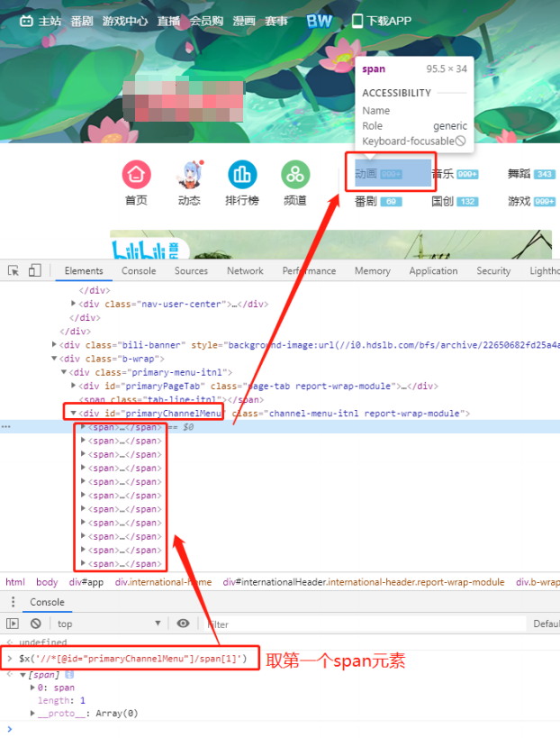This screenshot has width=560, height=738.
Task: Toggle the device toolbar icon
Action: (x=35, y=270)
